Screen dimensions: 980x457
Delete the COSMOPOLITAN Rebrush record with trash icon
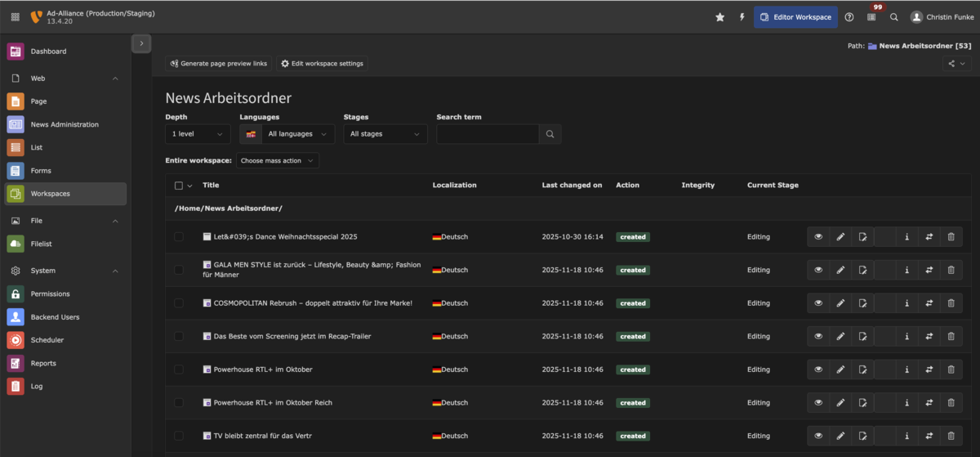coord(951,303)
